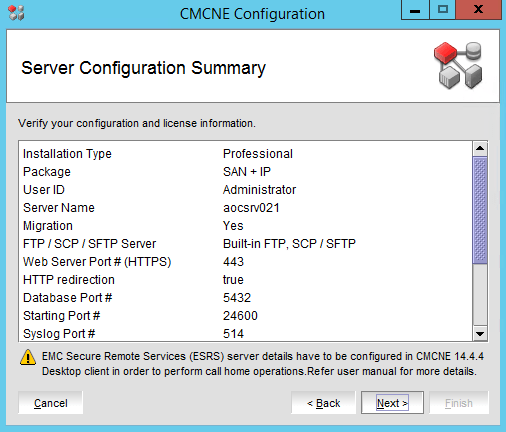Click 'Verify your configuration and license information.' text
Screen dimensions: 506x432
click(137, 123)
